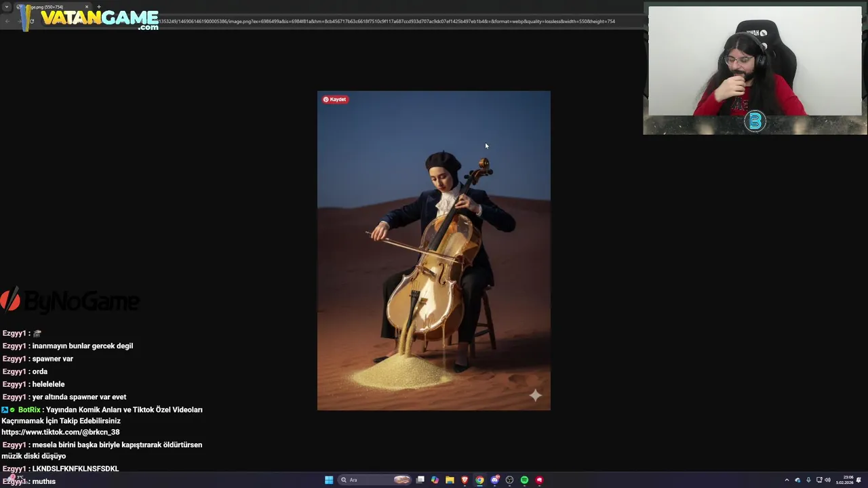Open the dark circular app beside Discord
Screen dimensions: 868x488
[x=509, y=480]
